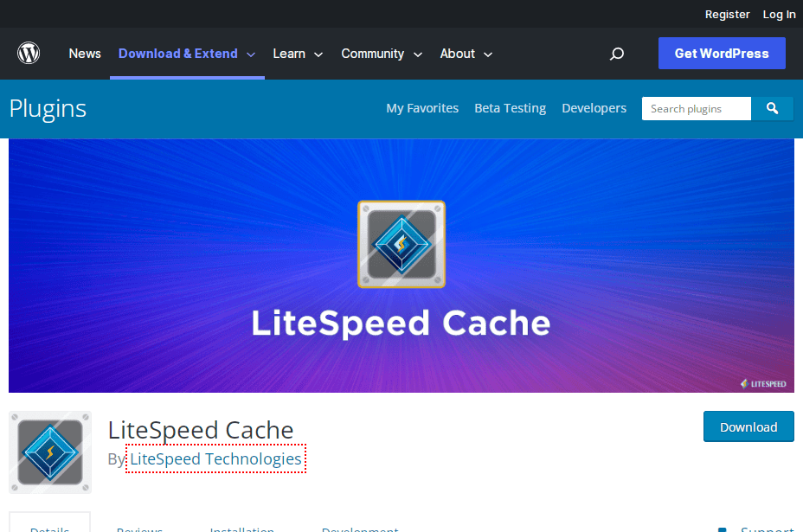Click the Log In link
The width and height of the screenshot is (803, 532).
point(779,15)
